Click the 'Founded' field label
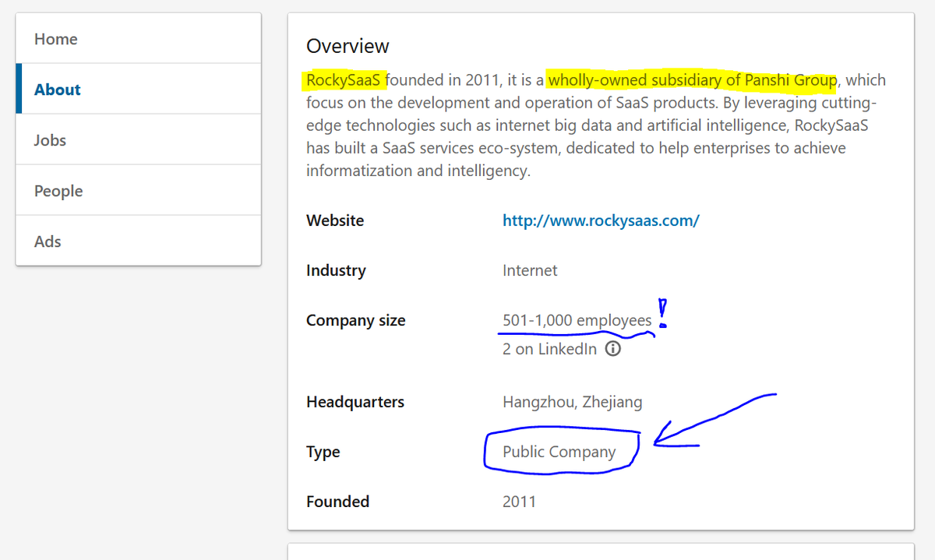This screenshot has width=935, height=560. pos(338,502)
